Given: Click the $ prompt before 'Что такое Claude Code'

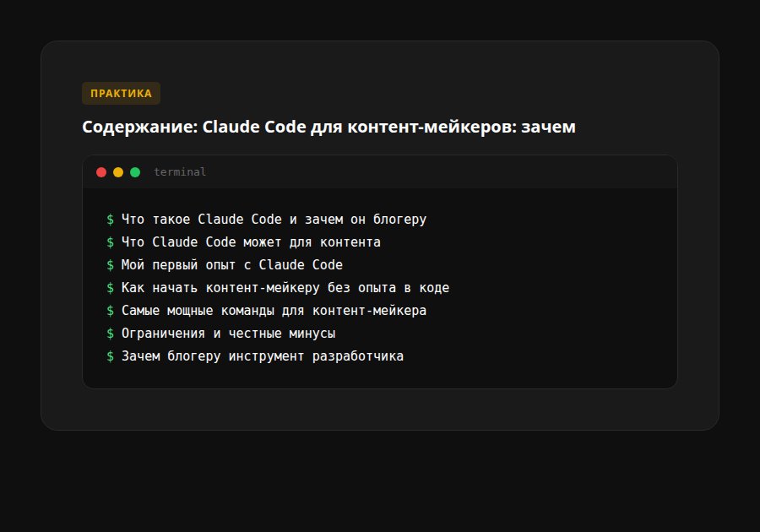Looking at the screenshot, I should pos(110,219).
